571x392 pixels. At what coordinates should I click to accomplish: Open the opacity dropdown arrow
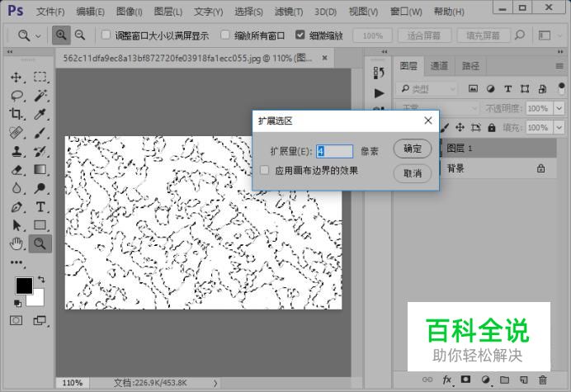click(559, 108)
